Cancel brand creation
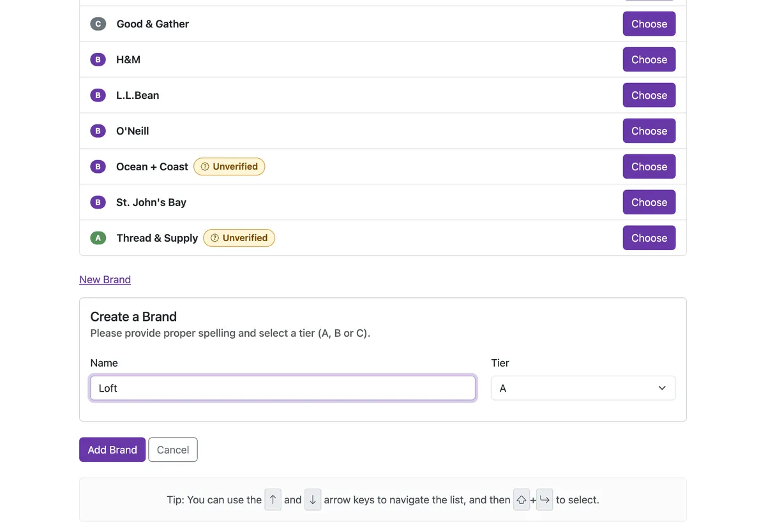Screen dimensions: 766x532 click(173, 450)
